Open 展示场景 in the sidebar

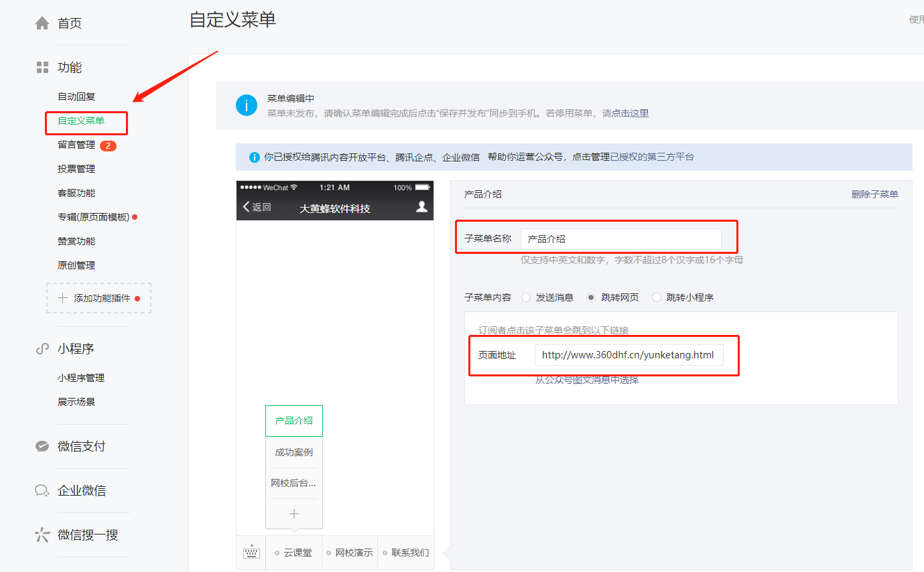pyautogui.click(x=76, y=402)
